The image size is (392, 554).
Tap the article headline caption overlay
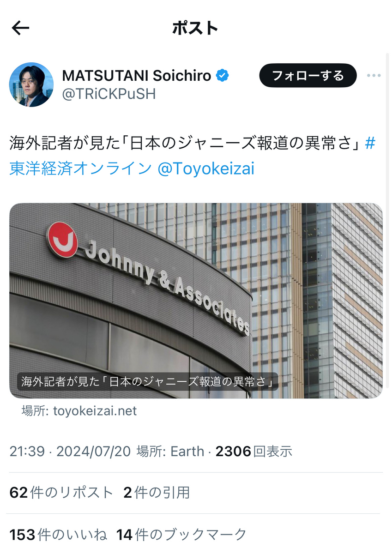point(148,382)
